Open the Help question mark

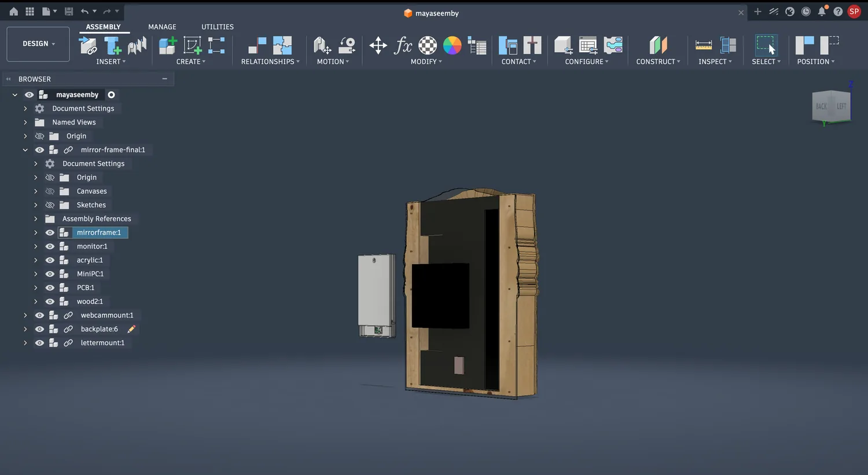tap(837, 12)
